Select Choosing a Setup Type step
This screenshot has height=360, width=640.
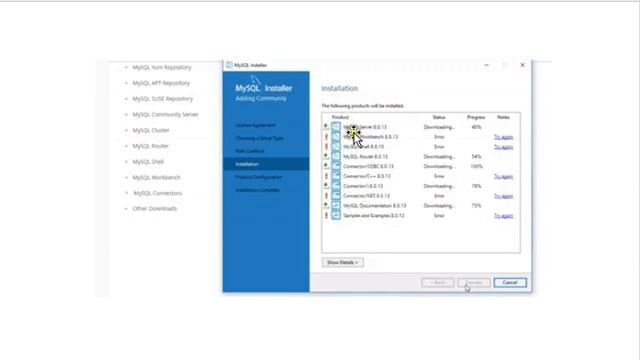tap(259, 138)
